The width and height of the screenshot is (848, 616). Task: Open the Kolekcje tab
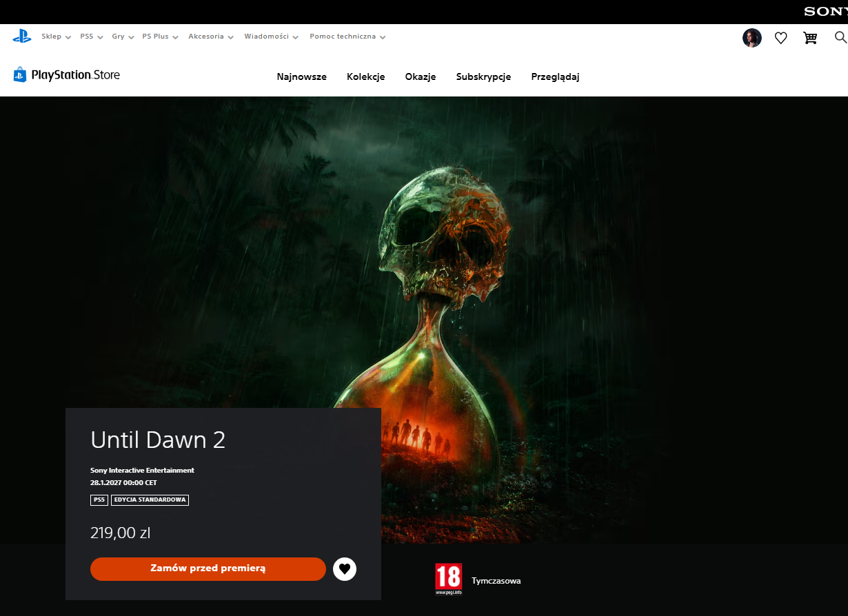(366, 76)
